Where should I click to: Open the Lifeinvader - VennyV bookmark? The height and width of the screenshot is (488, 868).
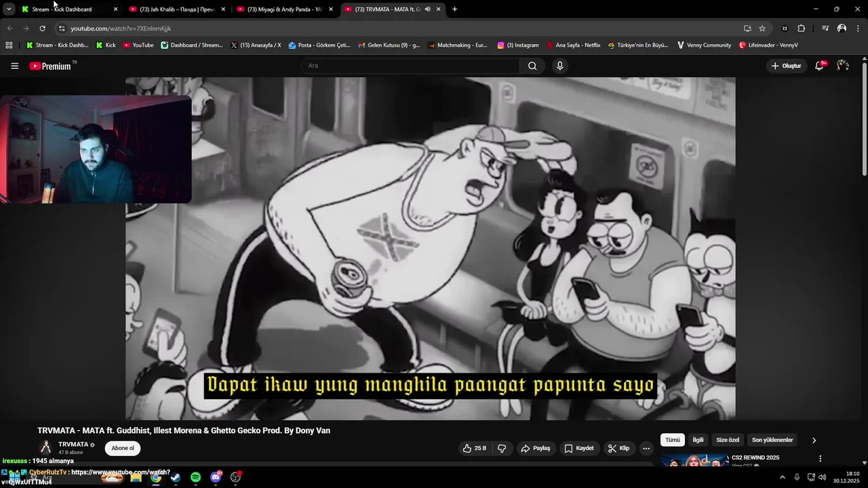768,45
